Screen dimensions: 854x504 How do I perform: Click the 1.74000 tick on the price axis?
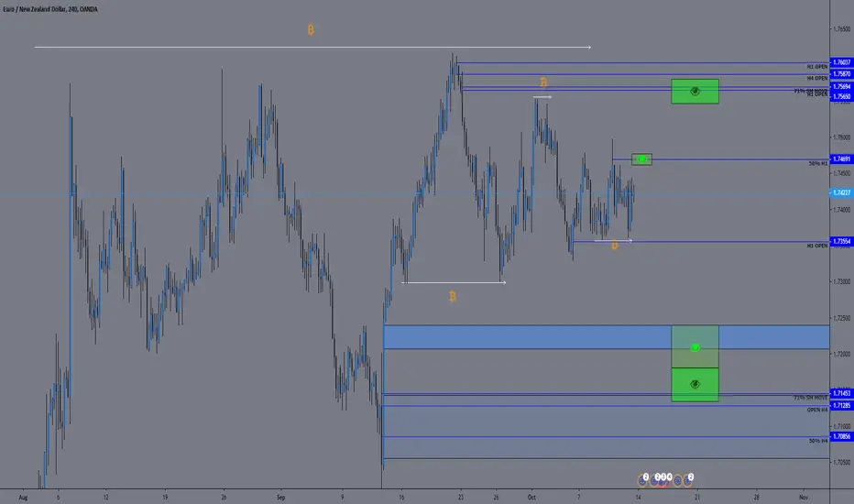(x=841, y=210)
